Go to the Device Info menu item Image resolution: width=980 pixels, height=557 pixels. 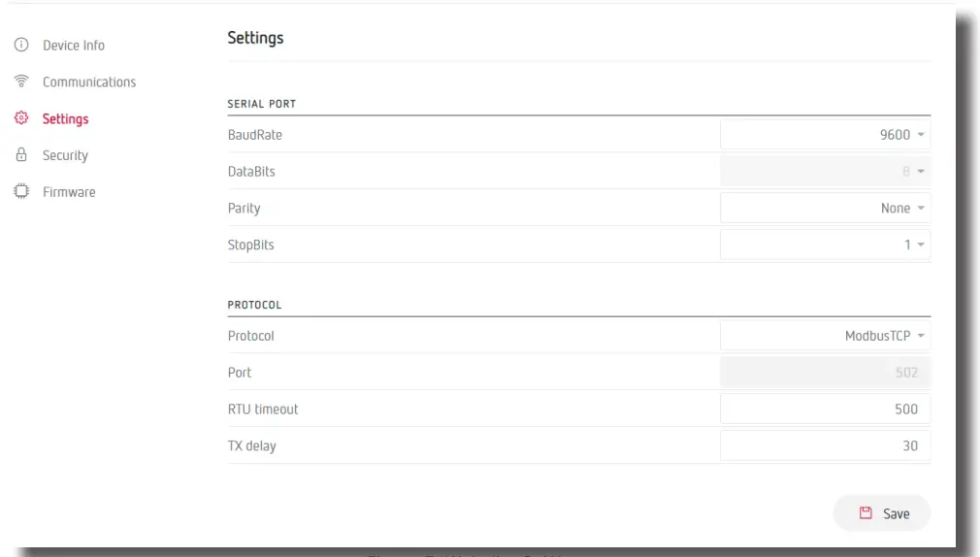(x=74, y=46)
